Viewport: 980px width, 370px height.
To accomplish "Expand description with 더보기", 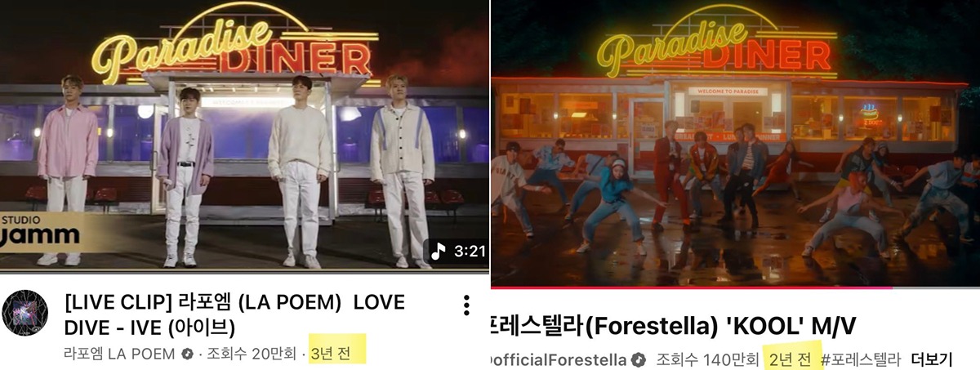I will click(x=932, y=359).
